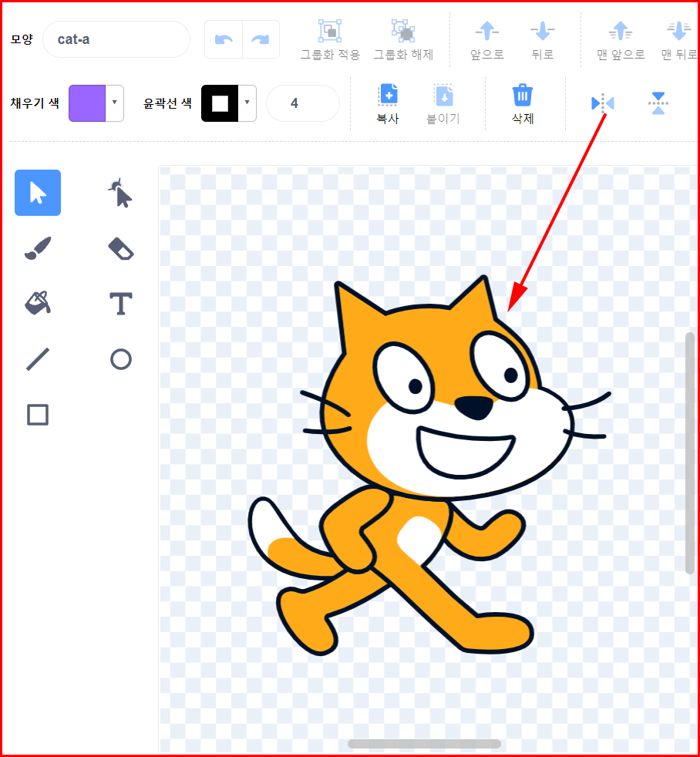Click the 삭제 trash delete icon
Screen dimensions: 700x757
(523, 95)
